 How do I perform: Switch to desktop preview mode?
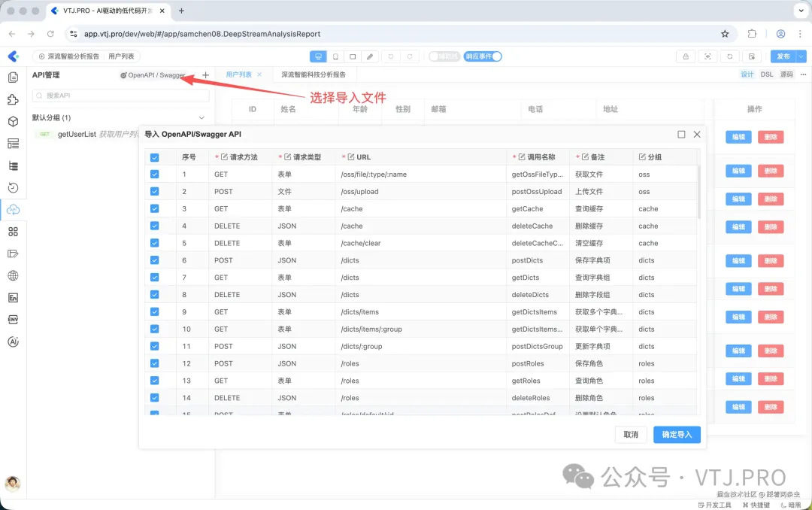click(x=318, y=56)
